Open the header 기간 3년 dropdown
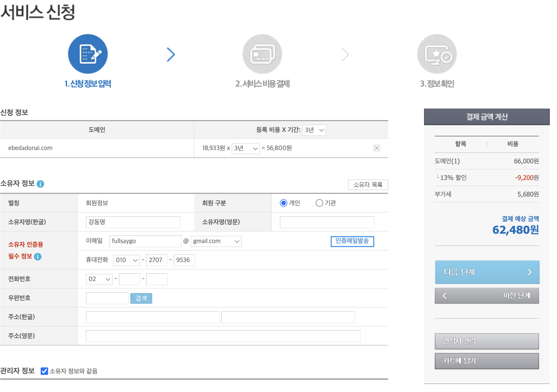Image resolution: width=557 pixels, height=392 pixels. pos(314,130)
